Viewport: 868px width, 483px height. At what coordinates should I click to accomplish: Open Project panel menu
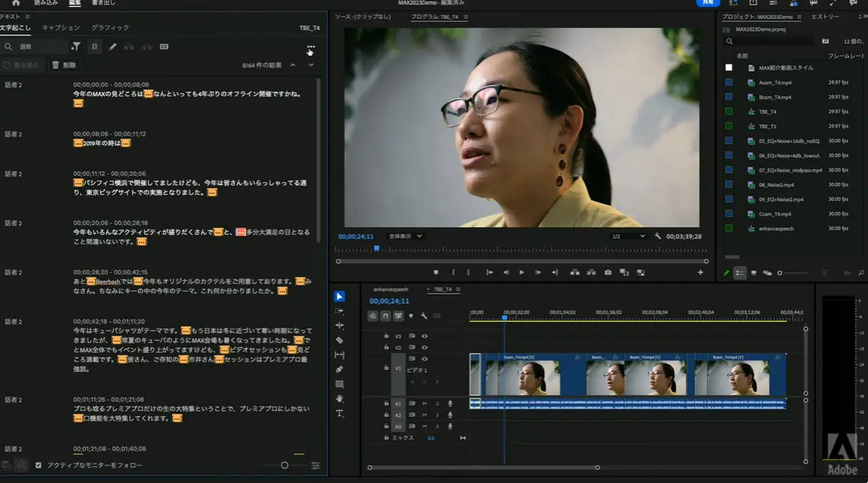pos(799,17)
